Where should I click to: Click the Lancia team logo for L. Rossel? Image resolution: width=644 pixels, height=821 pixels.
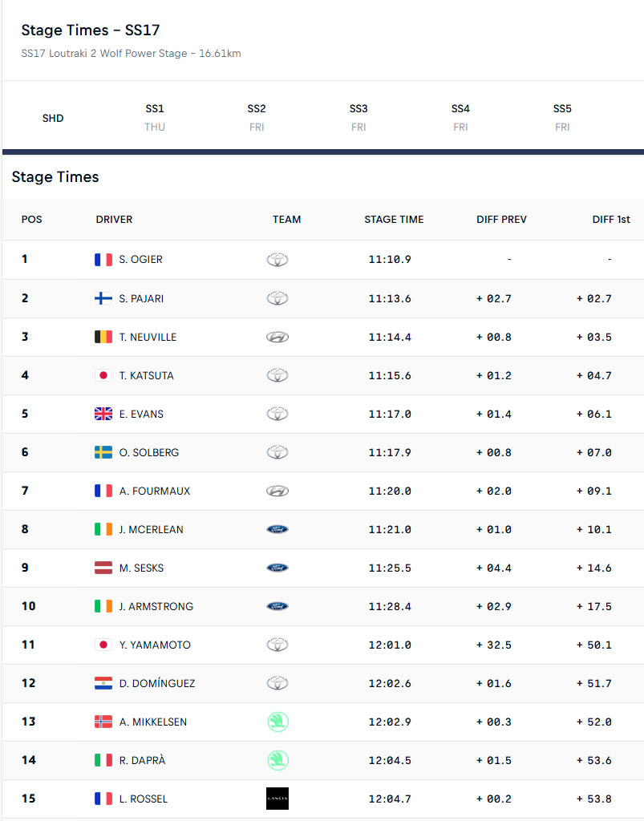tap(277, 799)
